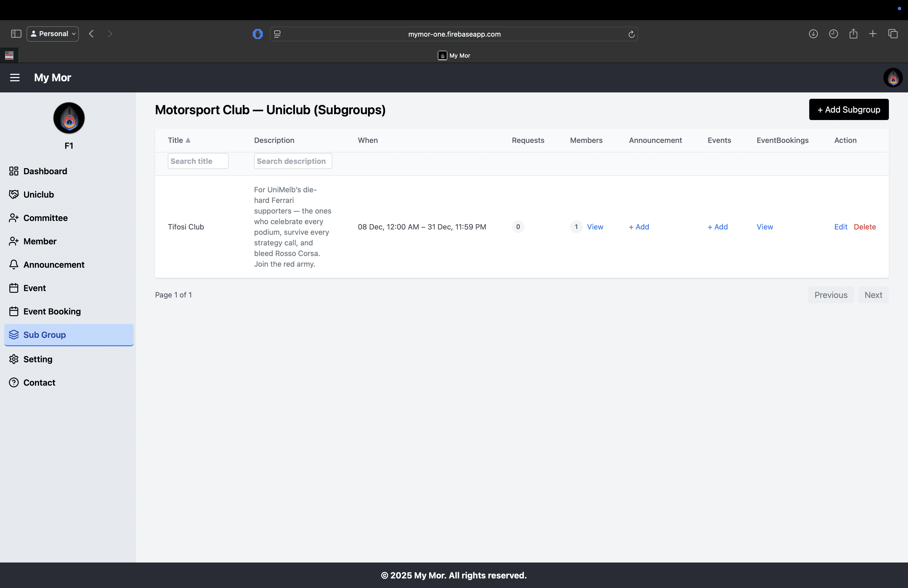
Task: Click the Share icon in Safari toolbar
Action: pos(854,33)
